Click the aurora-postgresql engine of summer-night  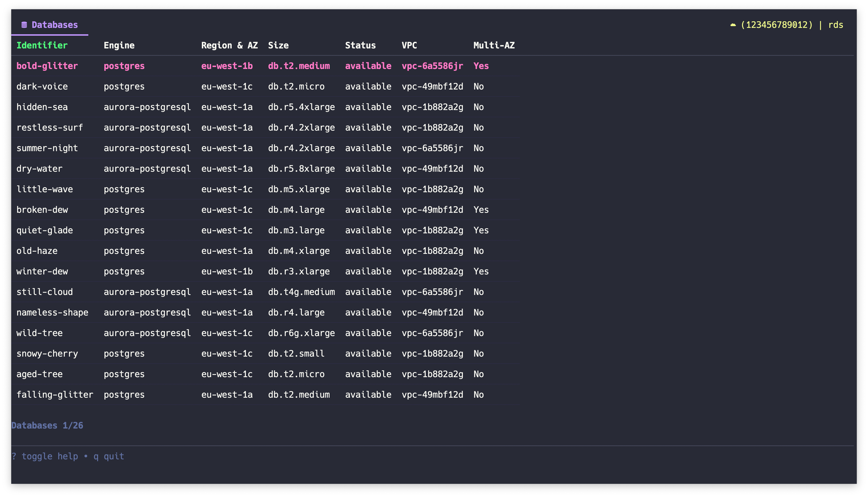click(147, 148)
